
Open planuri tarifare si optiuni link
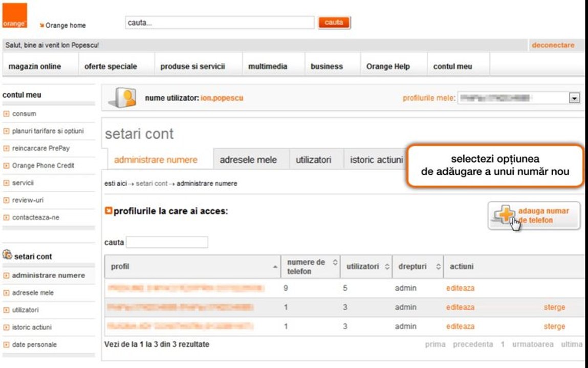click(48, 131)
